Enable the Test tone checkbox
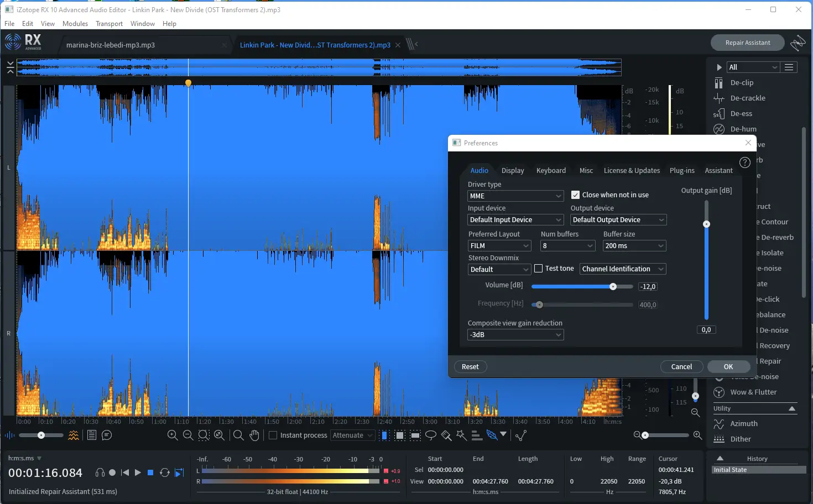 point(539,269)
